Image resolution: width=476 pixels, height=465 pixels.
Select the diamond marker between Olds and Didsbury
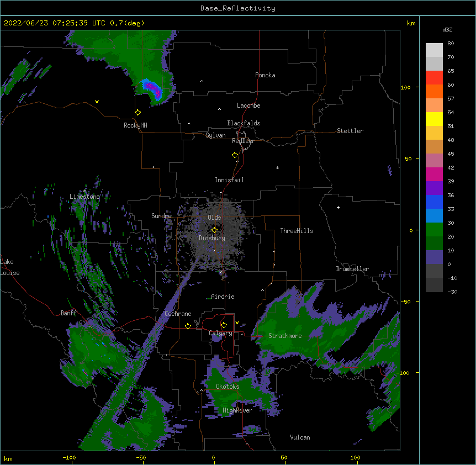(x=214, y=230)
